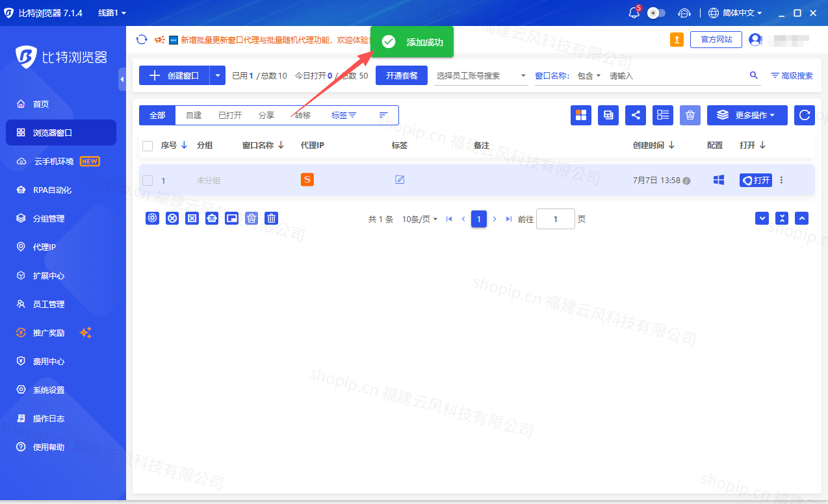Viewport: 828px width, 504px height.
Task: Open 员工管理 in sidebar
Action: point(61,304)
